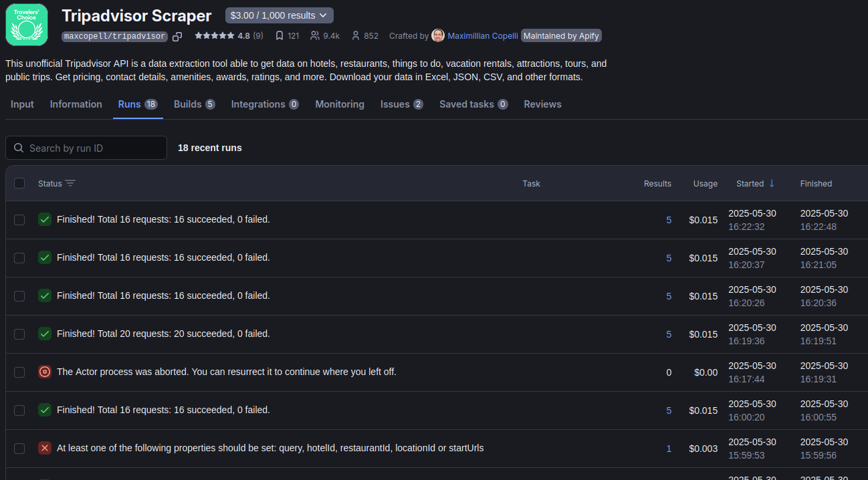Click the 18 recent runs label
The image size is (868, 480).
tap(210, 148)
